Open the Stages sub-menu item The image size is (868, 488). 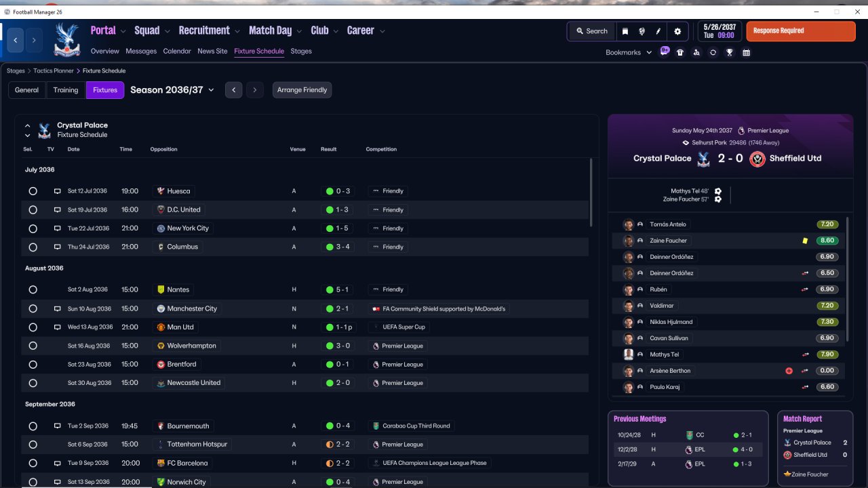pyautogui.click(x=301, y=52)
